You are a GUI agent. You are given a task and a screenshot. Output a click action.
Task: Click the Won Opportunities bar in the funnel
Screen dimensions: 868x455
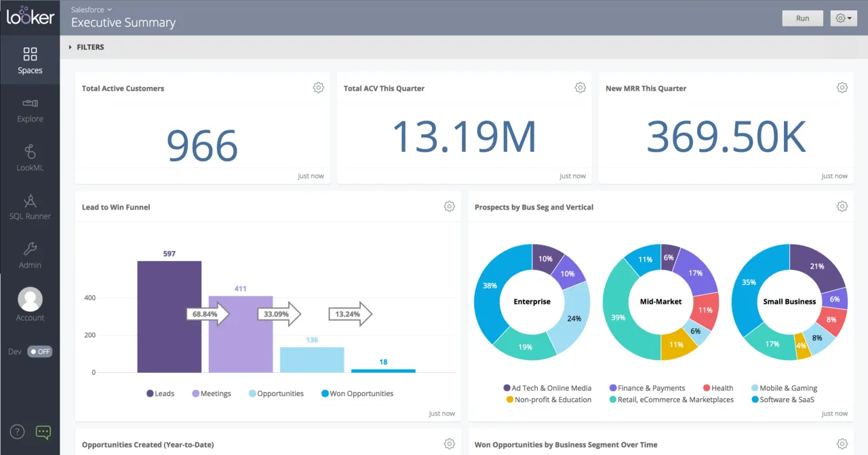(x=382, y=370)
